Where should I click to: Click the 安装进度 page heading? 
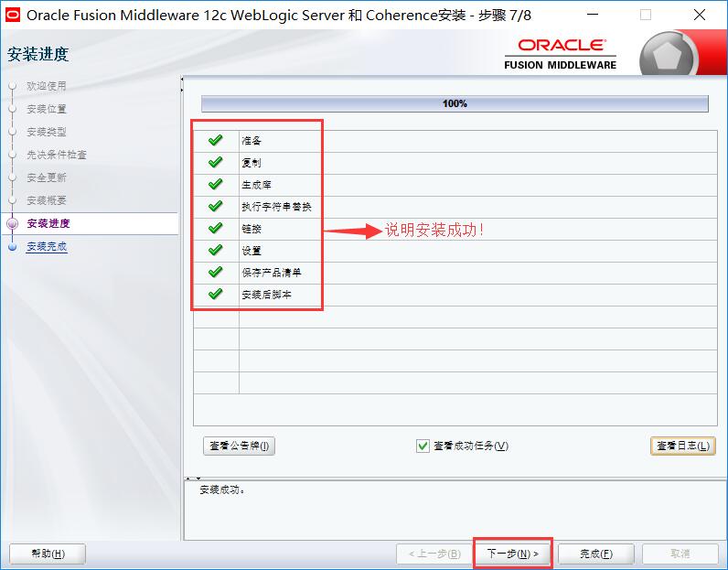[38, 54]
